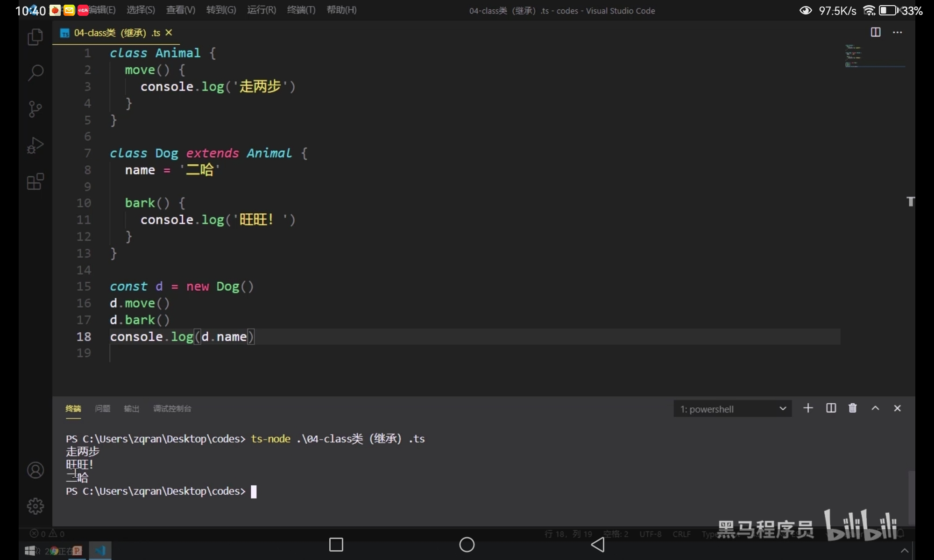Screen dimensions: 934x560
Task: Split the terminal pane
Action: [831, 408]
